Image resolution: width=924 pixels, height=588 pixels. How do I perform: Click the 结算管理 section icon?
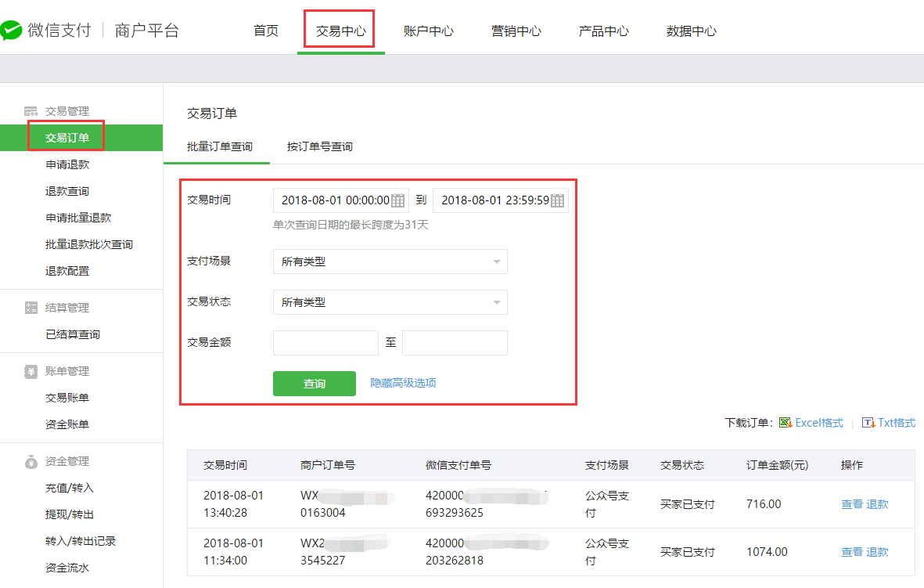point(31,308)
